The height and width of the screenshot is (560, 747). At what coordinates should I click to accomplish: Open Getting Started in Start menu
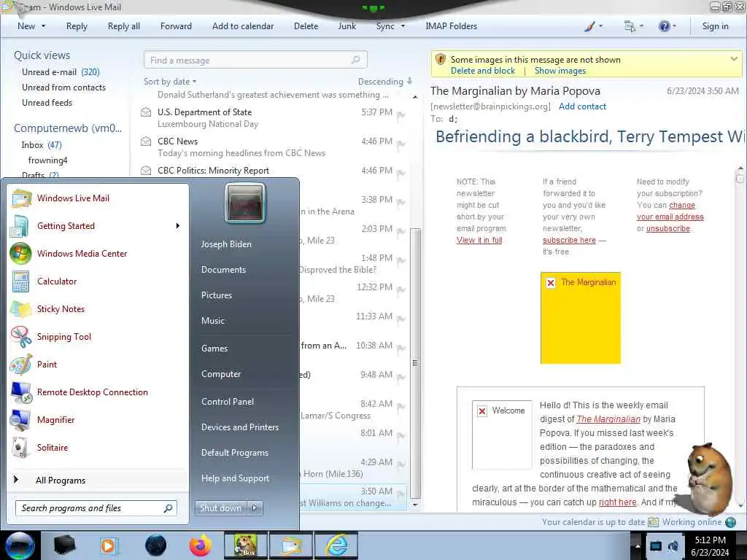coord(66,226)
